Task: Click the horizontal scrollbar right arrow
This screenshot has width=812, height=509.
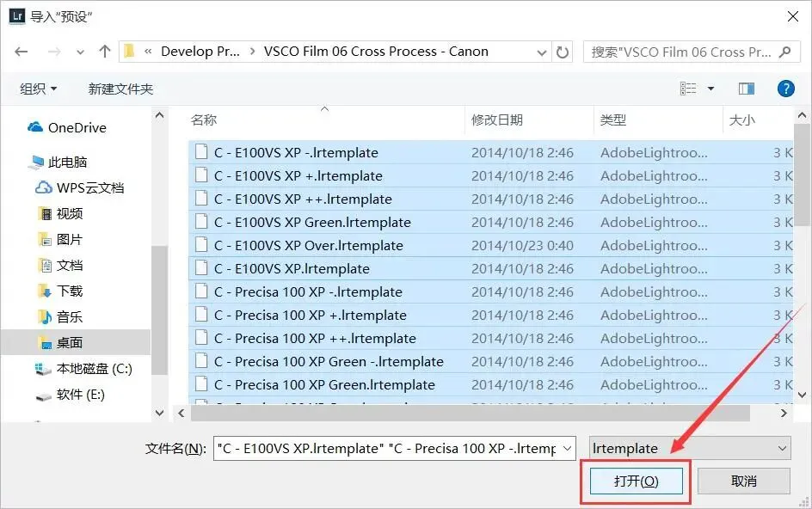Action: 784,413
